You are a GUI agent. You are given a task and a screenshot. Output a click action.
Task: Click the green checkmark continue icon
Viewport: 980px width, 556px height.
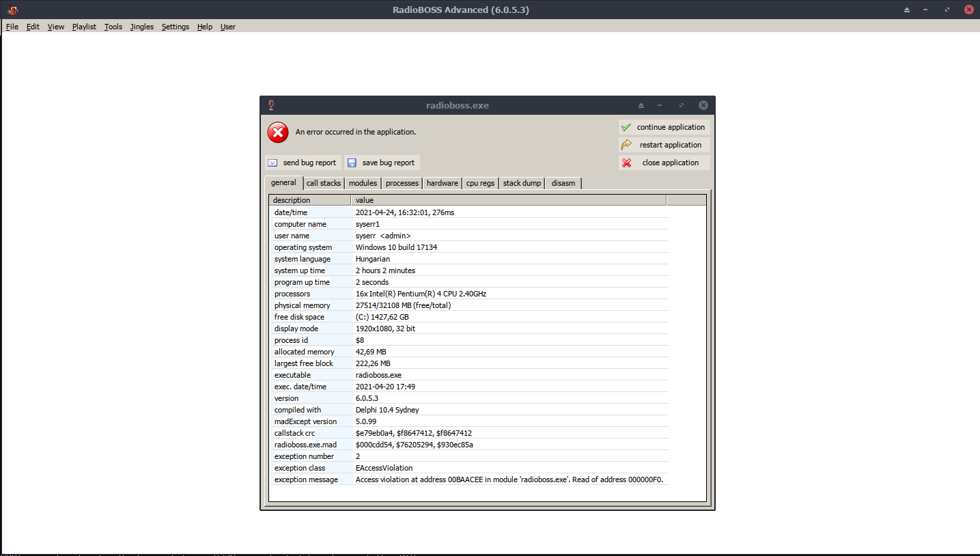(x=626, y=127)
